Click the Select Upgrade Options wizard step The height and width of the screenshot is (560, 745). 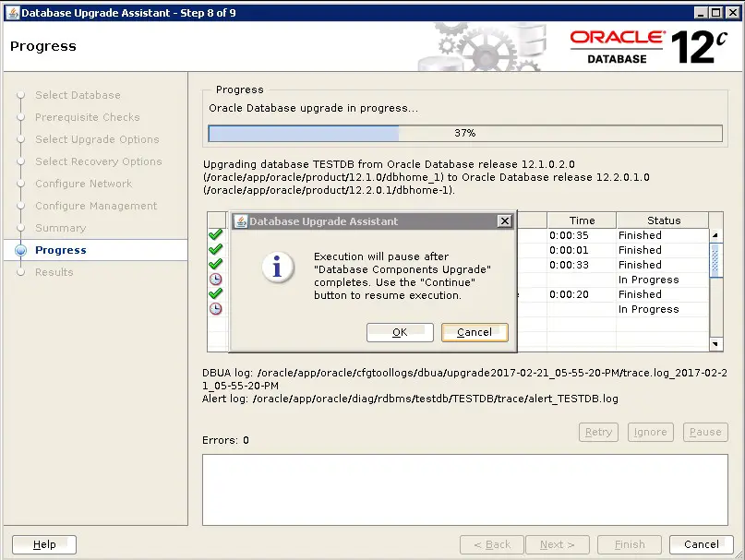pos(97,139)
